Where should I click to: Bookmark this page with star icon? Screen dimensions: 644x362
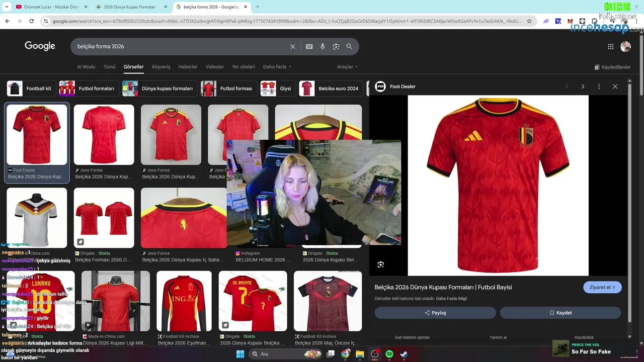[x=529, y=21]
